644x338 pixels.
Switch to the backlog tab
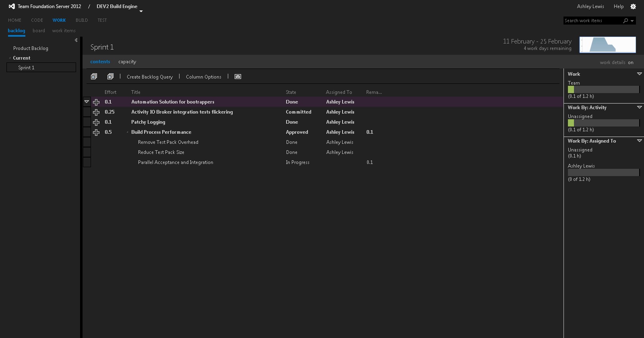pos(17,31)
